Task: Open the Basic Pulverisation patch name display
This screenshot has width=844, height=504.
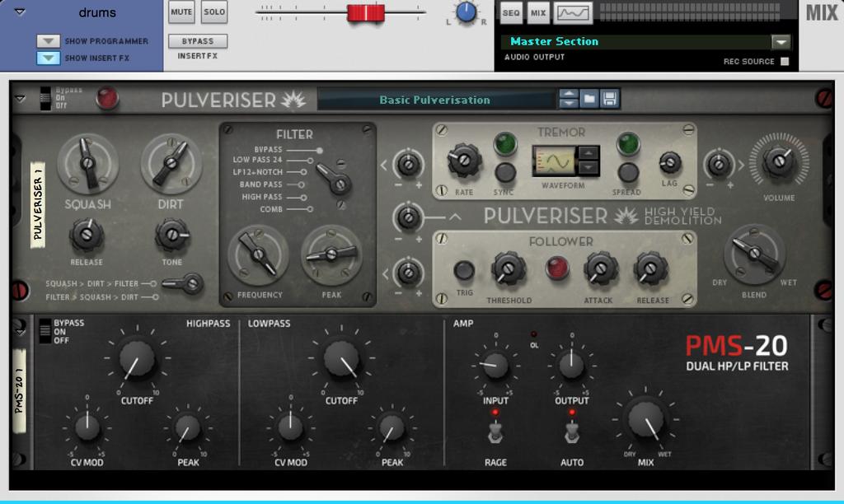Action: pos(435,100)
